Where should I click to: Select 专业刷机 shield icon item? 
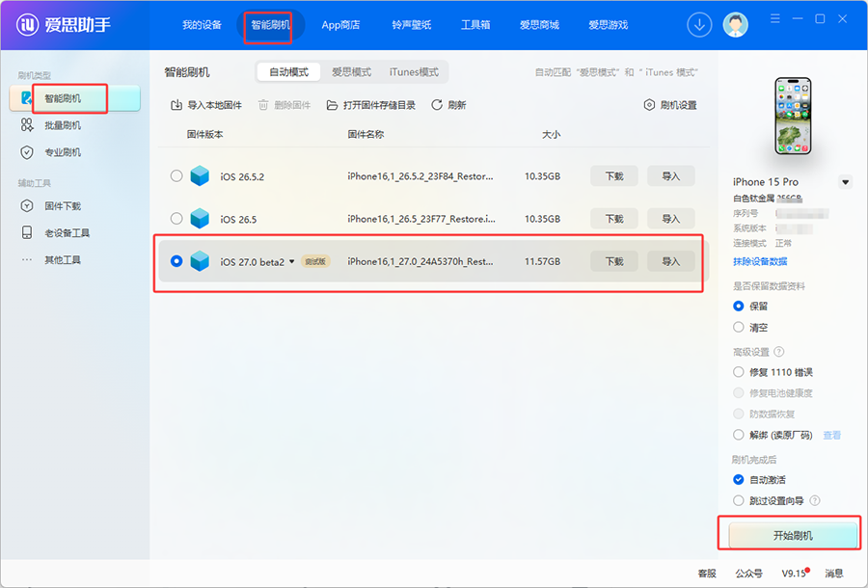27,152
